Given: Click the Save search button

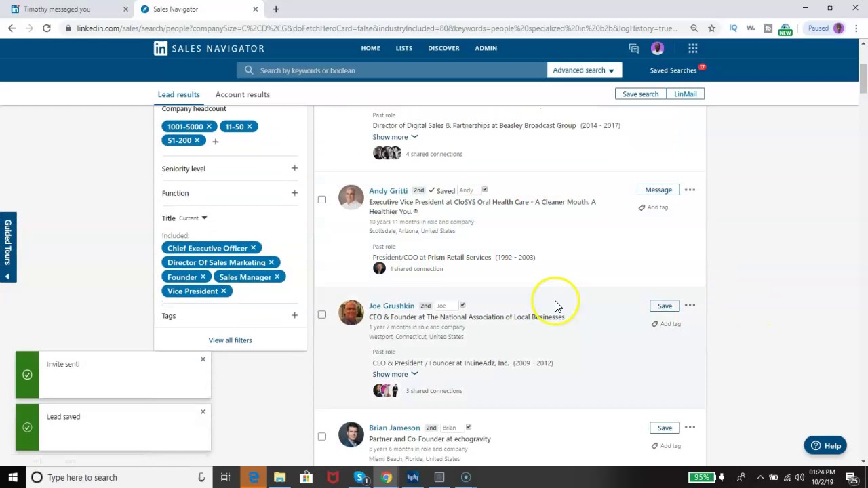Looking at the screenshot, I should (x=640, y=94).
